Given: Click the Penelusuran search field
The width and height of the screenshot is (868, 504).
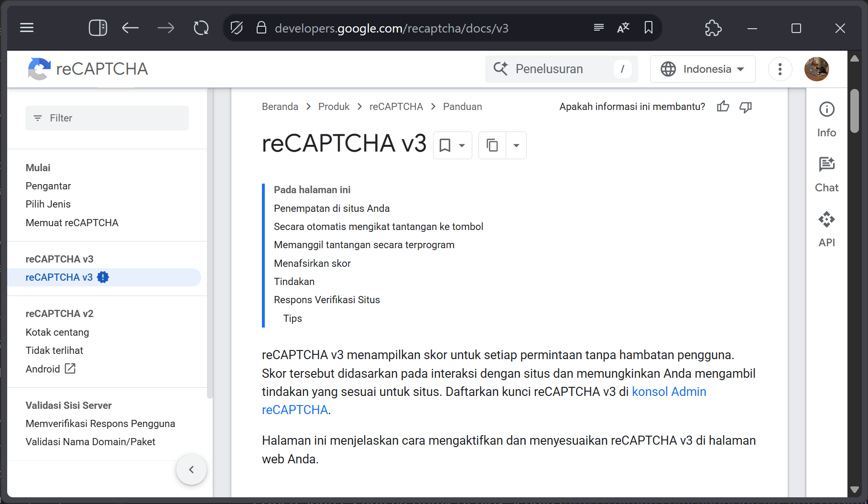Looking at the screenshot, I should tap(562, 69).
